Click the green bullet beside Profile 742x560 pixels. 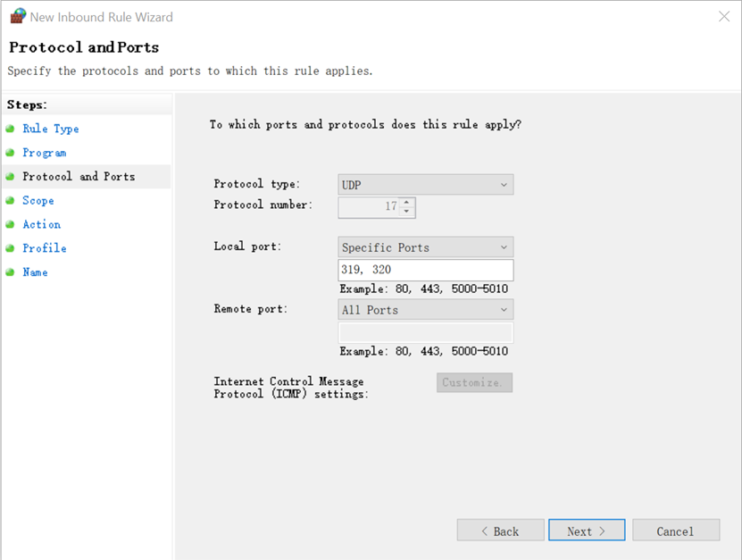pos(10,248)
